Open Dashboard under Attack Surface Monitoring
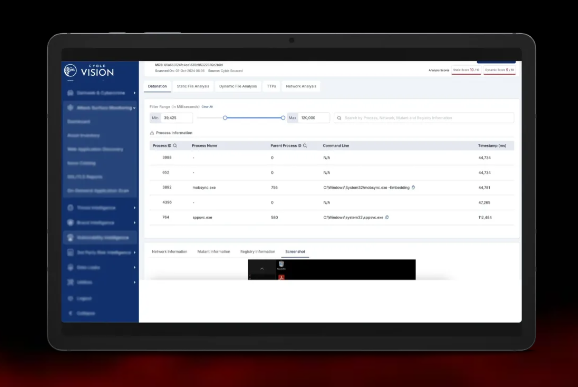This screenshot has width=578, height=387. pos(79,121)
